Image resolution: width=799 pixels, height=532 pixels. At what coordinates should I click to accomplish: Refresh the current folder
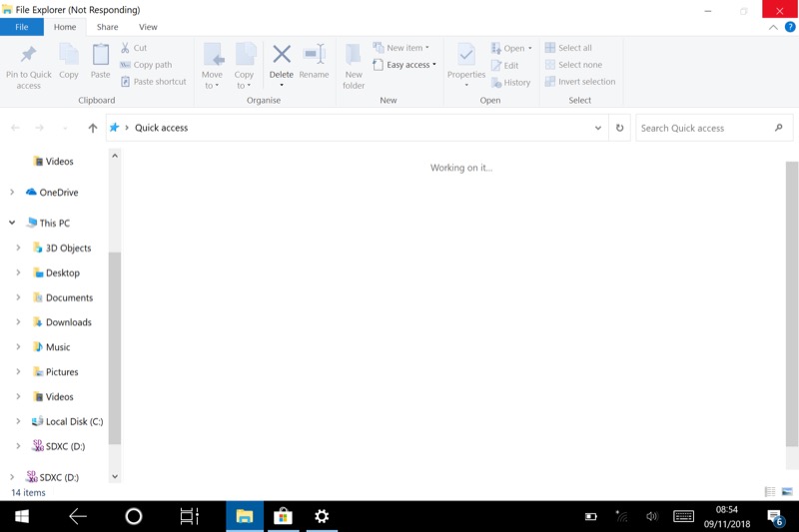click(619, 128)
